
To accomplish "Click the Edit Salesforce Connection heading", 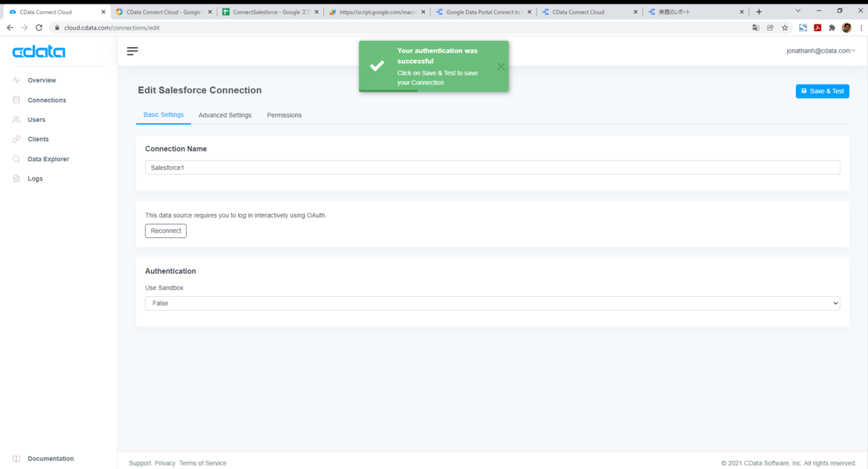I will point(200,90).
